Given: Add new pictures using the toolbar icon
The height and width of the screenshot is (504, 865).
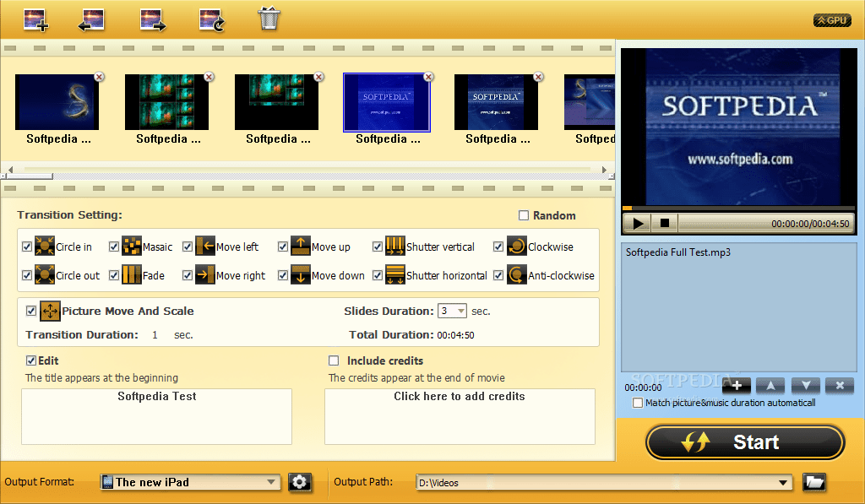Looking at the screenshot, I should click(x=35, y=19).
